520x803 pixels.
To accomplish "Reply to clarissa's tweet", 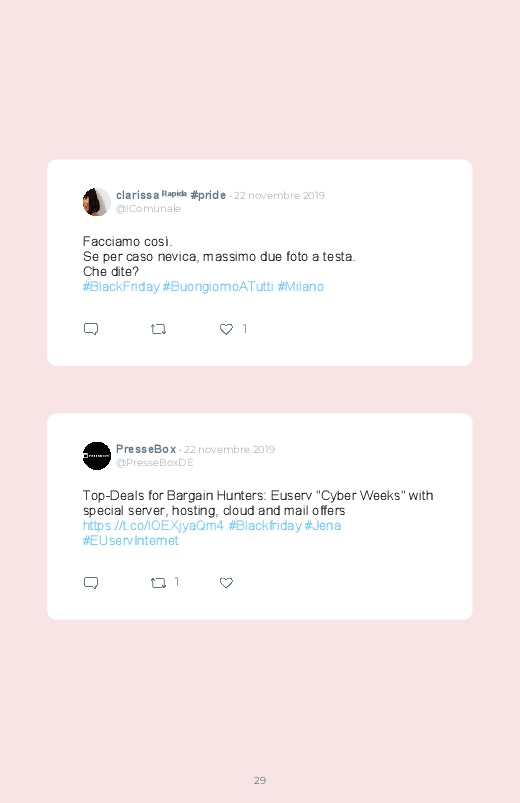I will click(x=91, y=329).
